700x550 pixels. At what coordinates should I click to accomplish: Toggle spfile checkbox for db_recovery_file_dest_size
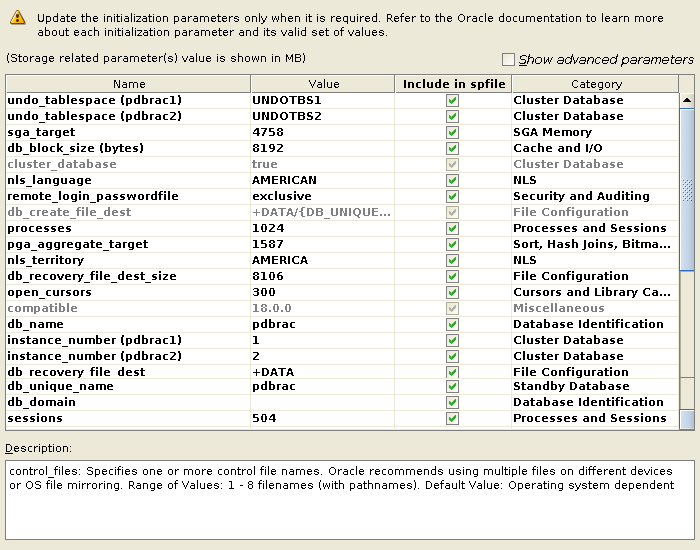[x=452, y=276]
